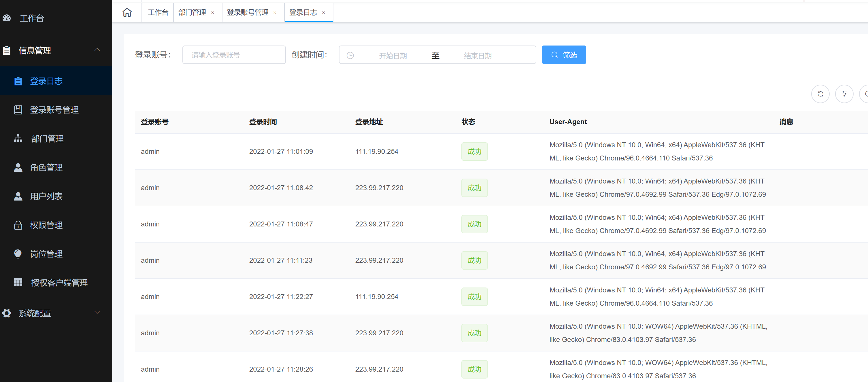This screenshot has height=382, width=868.
Task: Click the 成功 tag in the 11:28:26 row
Action: click(x=474, y=369)
